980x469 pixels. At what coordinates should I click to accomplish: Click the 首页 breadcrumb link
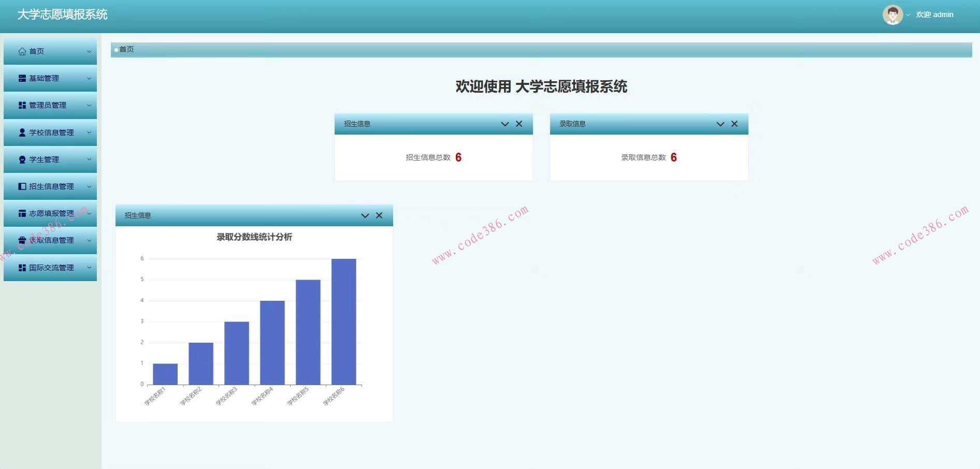click(126, 49)
